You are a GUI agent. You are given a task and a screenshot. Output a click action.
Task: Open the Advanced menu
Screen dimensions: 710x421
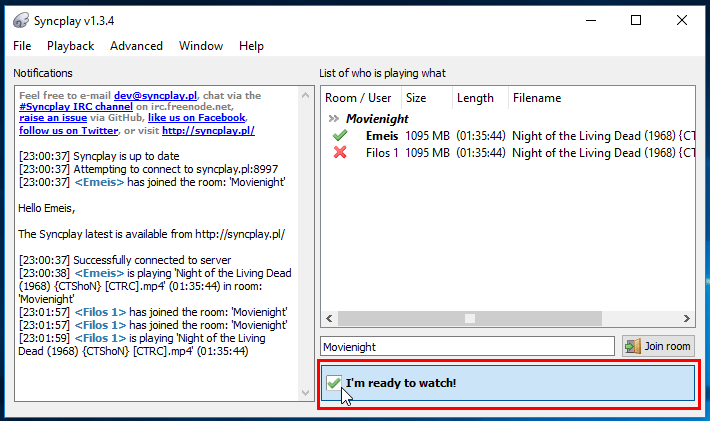136,46
